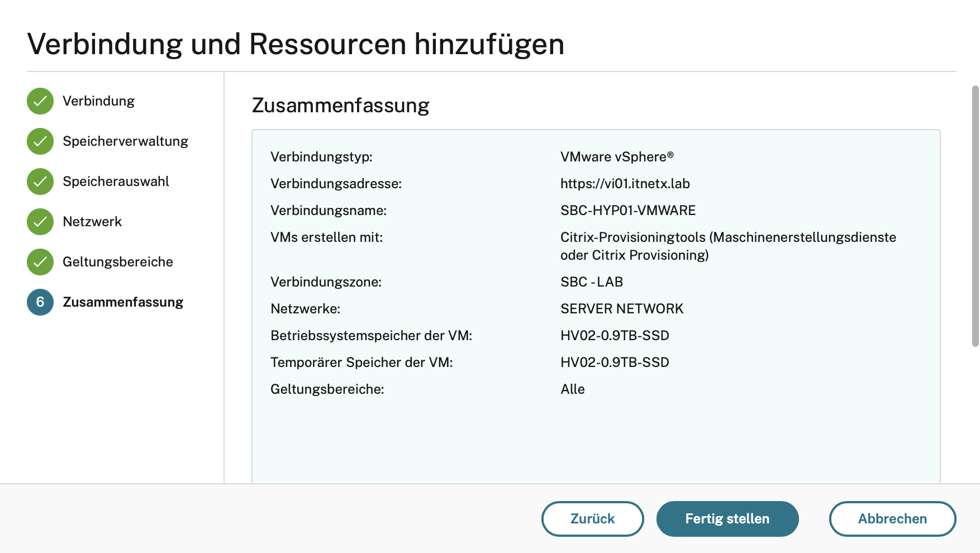
Task: Click the SERVER NETWORK value
Action: pyautogui.click(x=622, y=309)
